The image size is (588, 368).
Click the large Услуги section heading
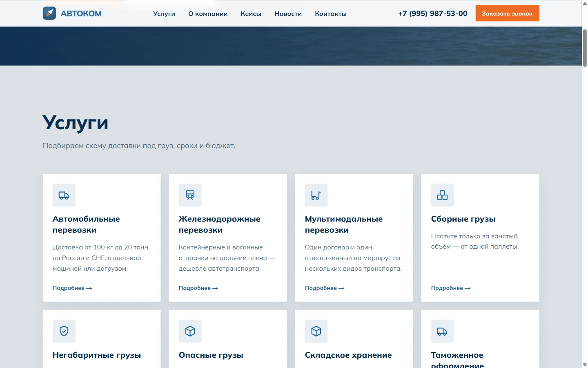(76, 123)
